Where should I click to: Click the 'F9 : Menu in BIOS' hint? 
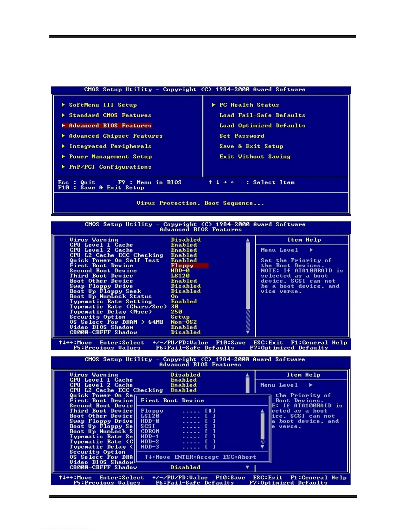(x=150, y=182)
